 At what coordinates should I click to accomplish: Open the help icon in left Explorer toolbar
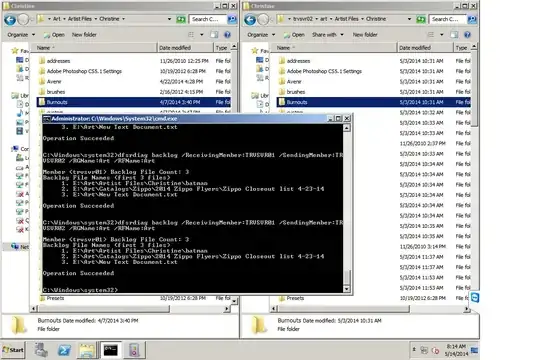(x=227, y=34)
